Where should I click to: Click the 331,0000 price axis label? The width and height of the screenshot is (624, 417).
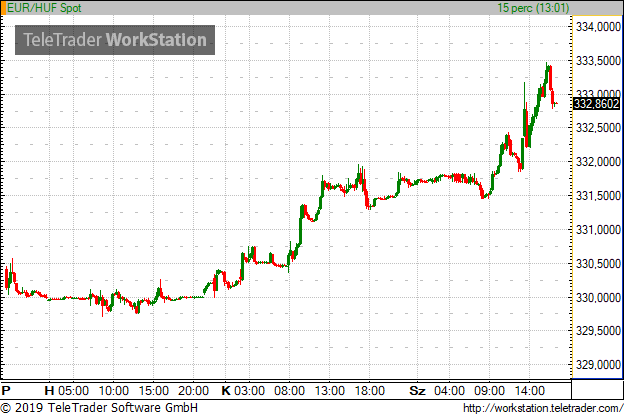pyautogui.click(x=598, y=230)
